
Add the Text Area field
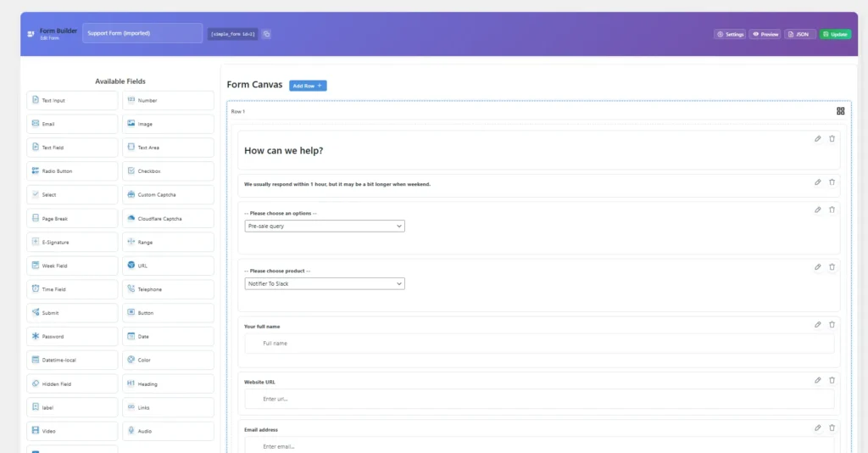pos(169,148)
